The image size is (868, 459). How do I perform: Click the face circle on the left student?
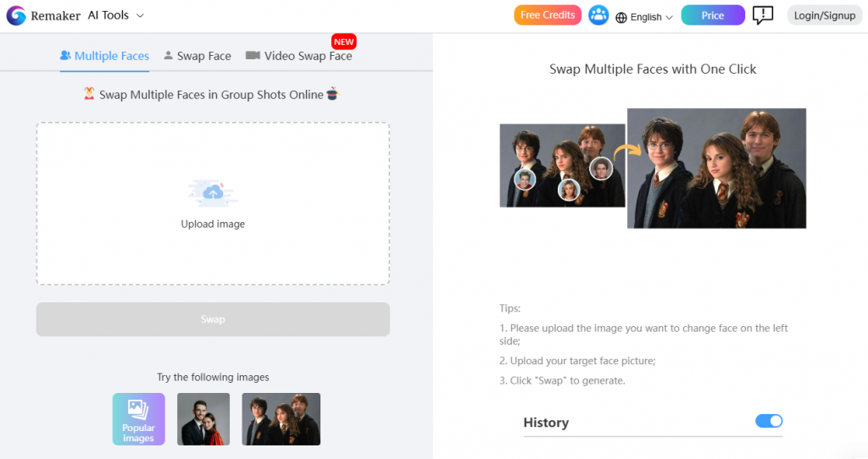[x=525, y=180]
